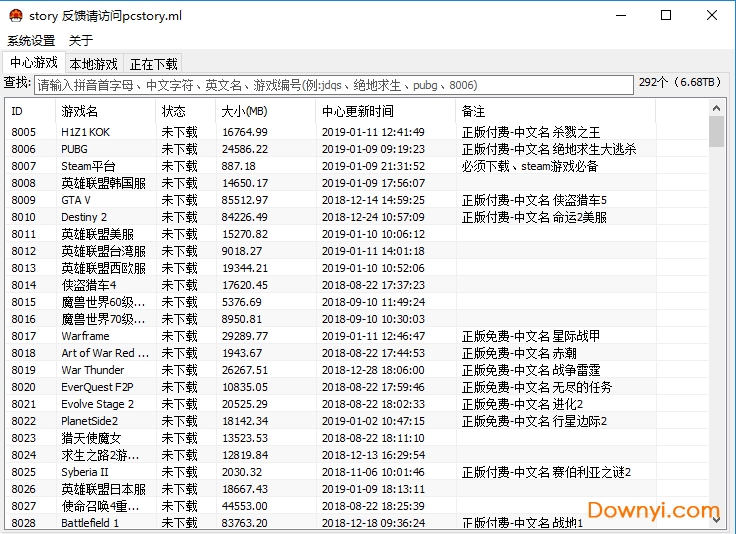This screenshot has height=534, width=736.
Task: Click the vertical scrollbar thumb
Action: coord(716,132)
